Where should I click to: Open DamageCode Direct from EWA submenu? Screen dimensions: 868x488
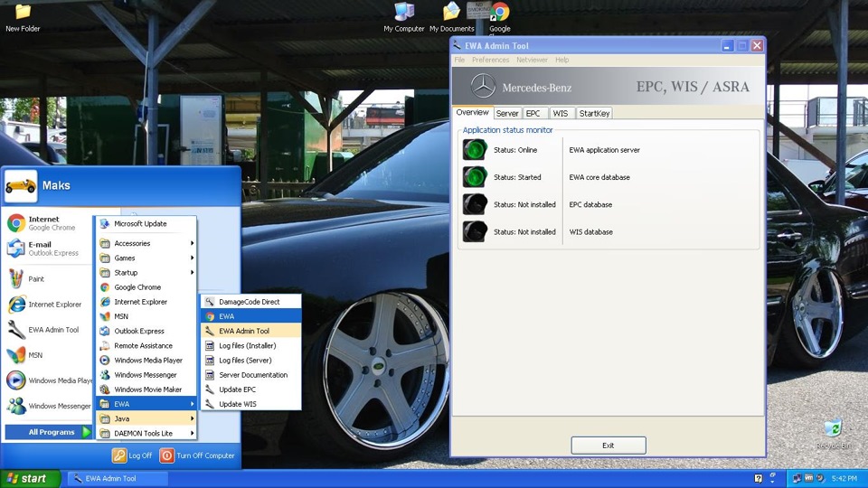click(x=251, y=302)
